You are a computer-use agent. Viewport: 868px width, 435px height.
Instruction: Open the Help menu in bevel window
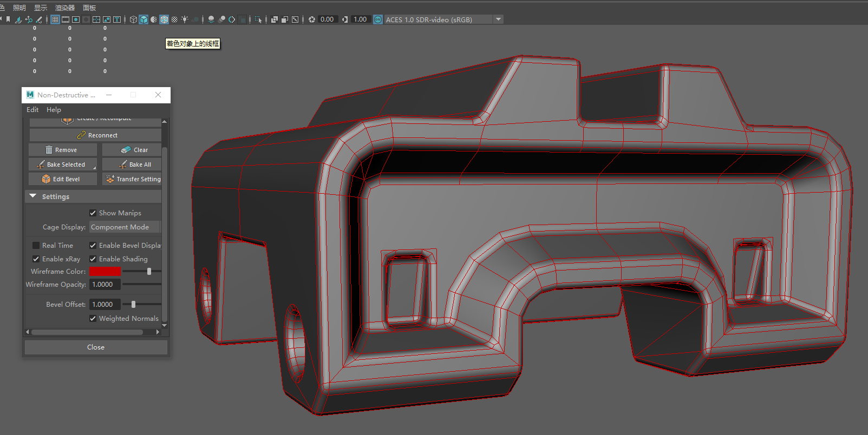pyautogui.click(x=54, y=109)
